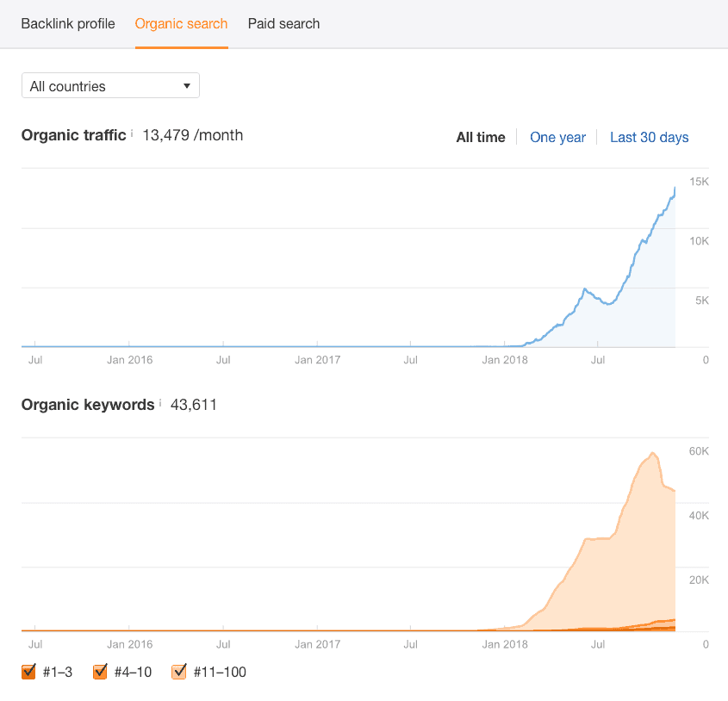Click the Jan 2018 label on the traffic chart

coord(505,360)
